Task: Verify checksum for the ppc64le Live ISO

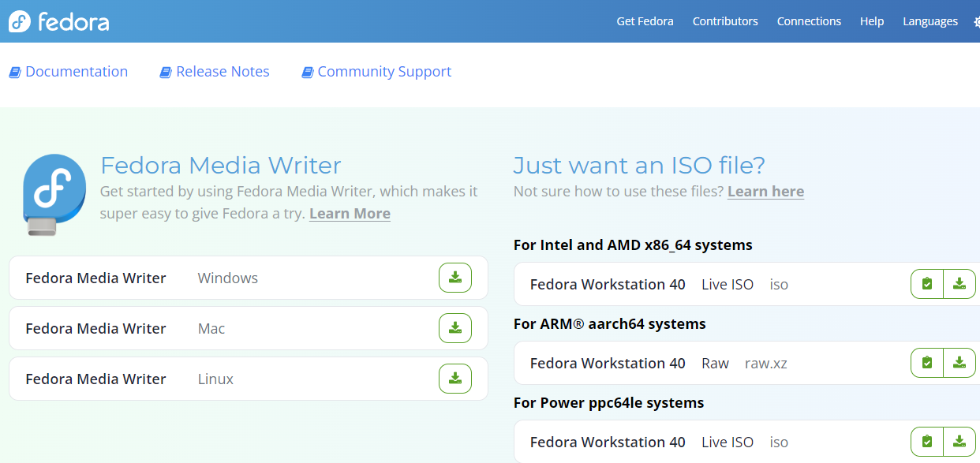Action: 926,441
